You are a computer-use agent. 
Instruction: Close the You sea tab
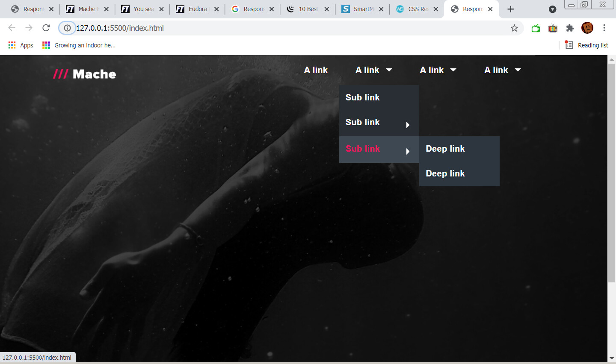click(x=162, y=9)
